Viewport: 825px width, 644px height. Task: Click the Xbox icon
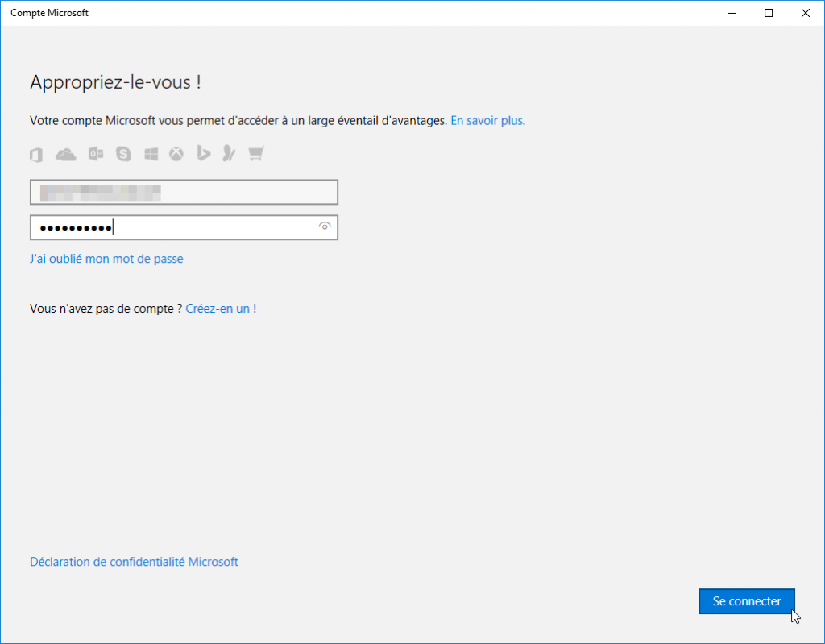pyautogui.click(x=176, y=154)
